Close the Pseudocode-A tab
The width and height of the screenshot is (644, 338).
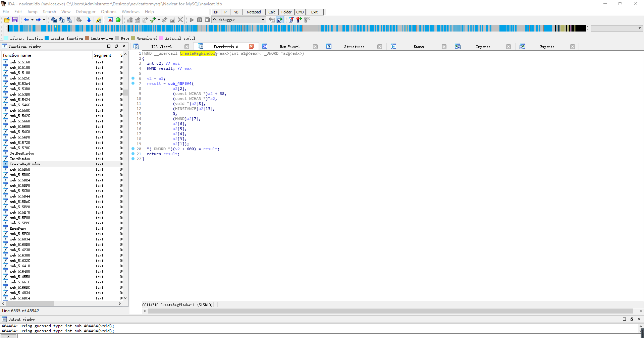251,47
